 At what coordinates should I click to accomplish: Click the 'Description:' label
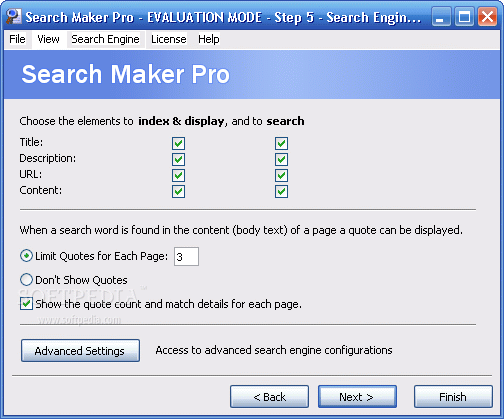click(48, 158)
